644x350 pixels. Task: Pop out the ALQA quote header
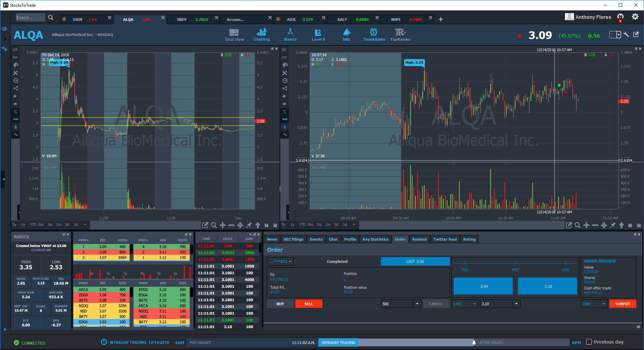[636, 34]
